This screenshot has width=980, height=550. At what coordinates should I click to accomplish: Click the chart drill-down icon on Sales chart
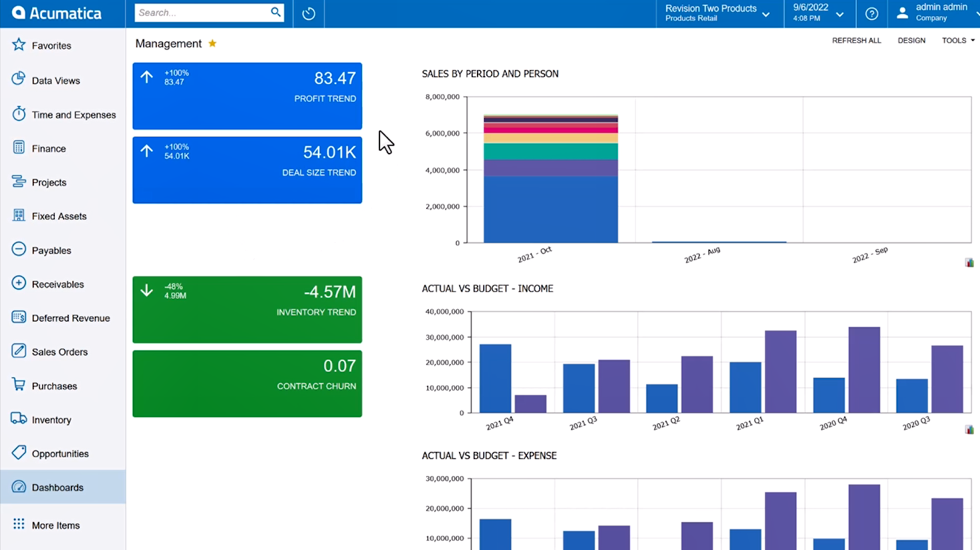(x=968, y=262)
